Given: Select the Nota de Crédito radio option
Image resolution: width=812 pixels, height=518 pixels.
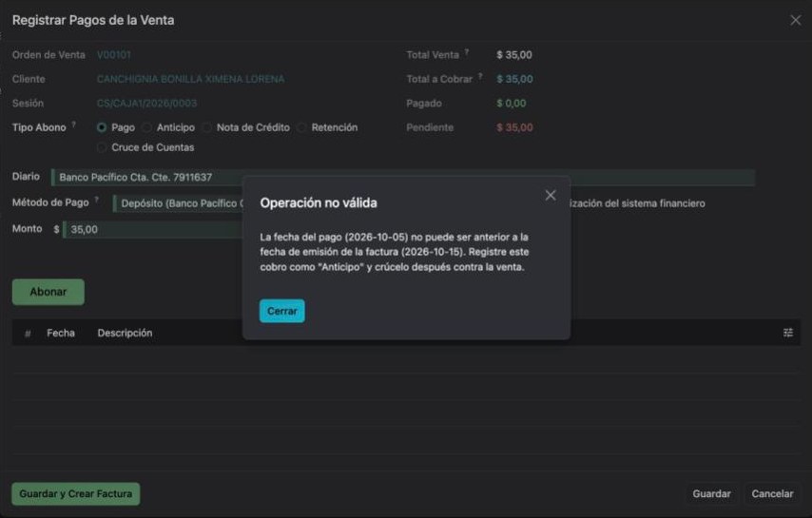Looking at the screenshot, I should coord(207,127).
